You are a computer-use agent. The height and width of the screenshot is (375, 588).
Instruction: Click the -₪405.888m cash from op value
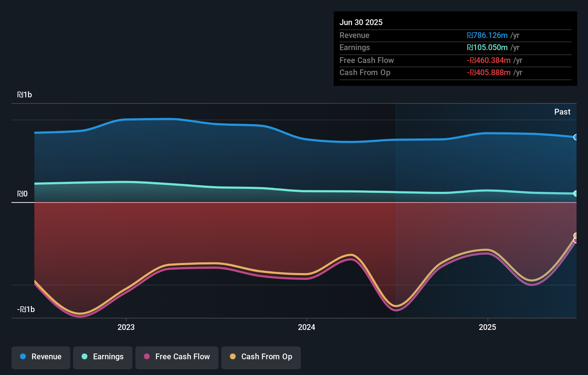(489, 73)
